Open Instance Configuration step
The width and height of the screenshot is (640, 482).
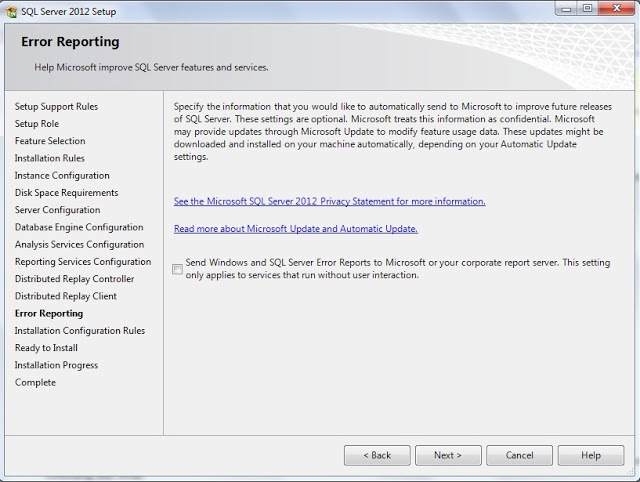coord(62,175)
